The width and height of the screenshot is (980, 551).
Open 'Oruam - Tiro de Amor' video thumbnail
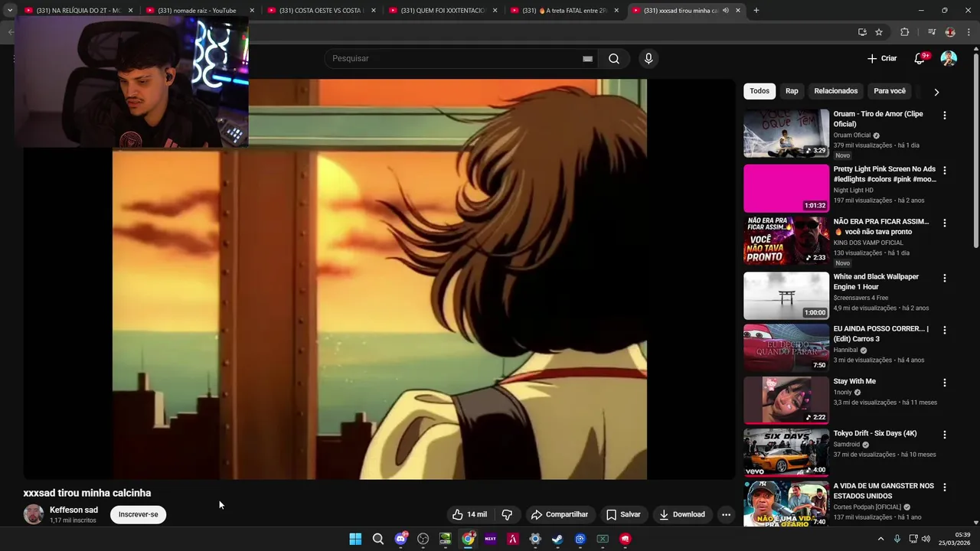coord(786,133)
